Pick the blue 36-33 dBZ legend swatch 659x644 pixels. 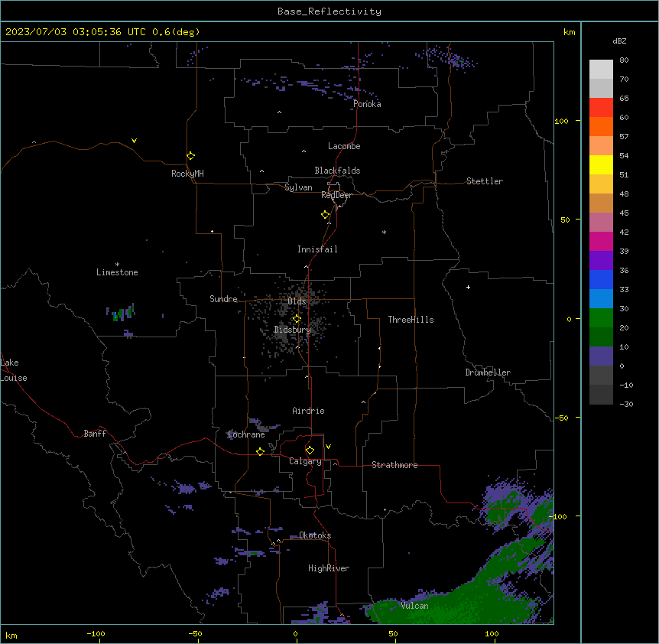[x=601, y=279]
